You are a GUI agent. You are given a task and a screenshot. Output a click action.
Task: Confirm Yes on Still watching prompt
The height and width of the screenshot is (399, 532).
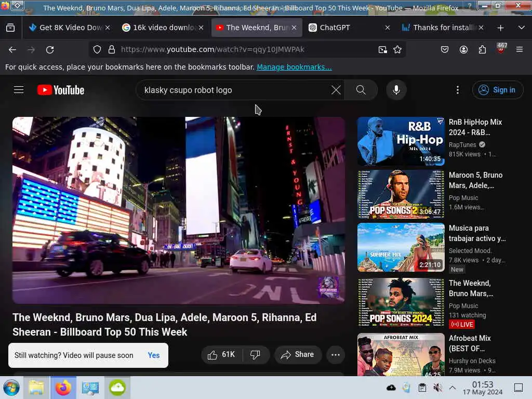154,355
